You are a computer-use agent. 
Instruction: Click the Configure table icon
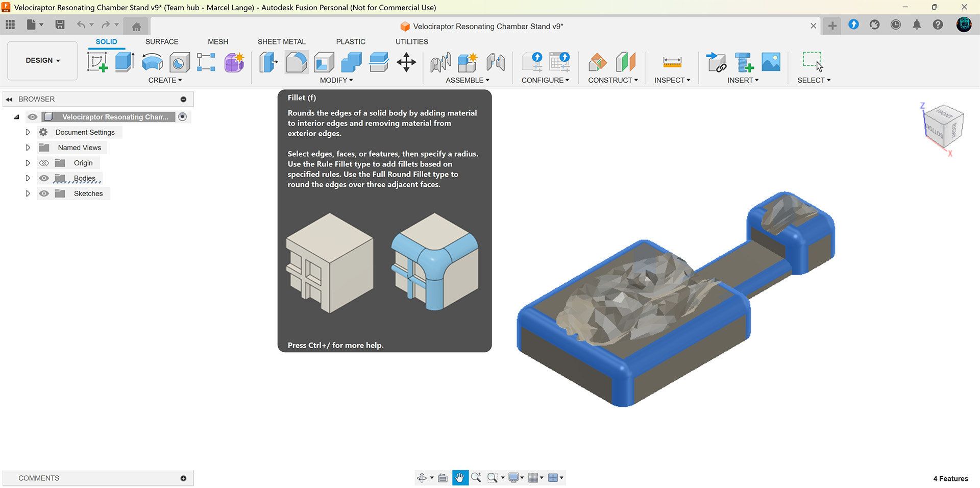tap(559, 62)
